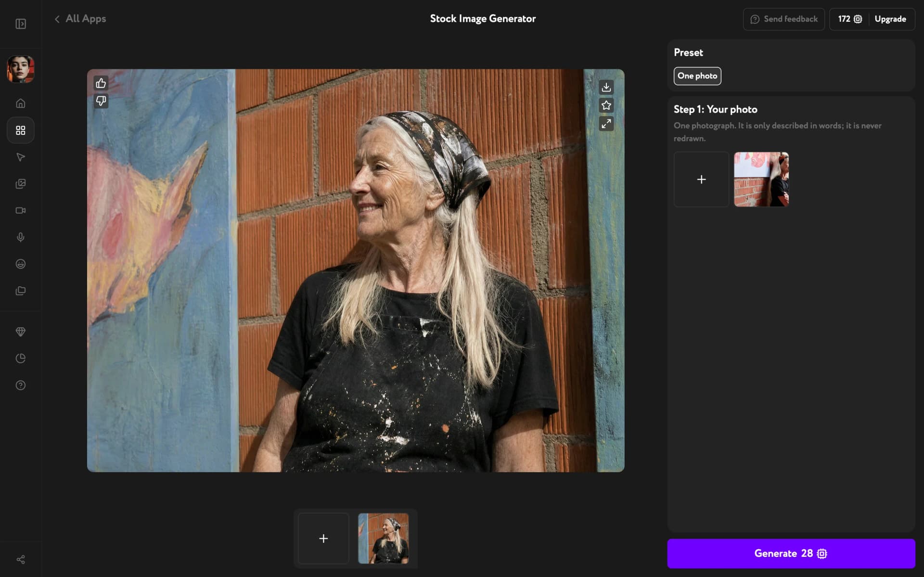Click Generate 28 button
Screen dimensions: 924x577
pos(791,553)
